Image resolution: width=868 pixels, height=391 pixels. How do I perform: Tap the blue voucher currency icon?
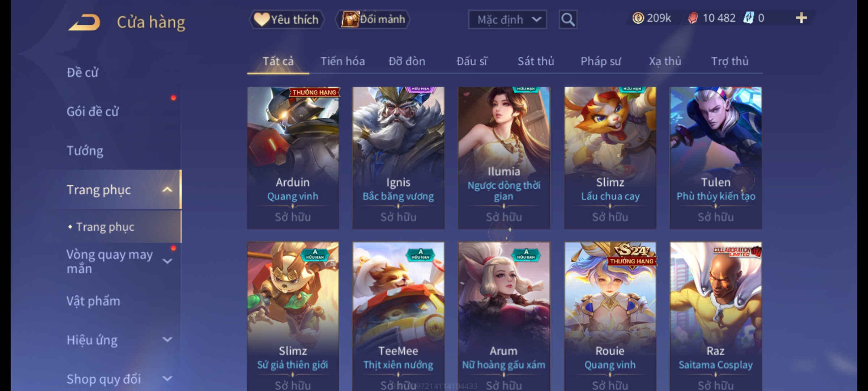coord(748,18)
